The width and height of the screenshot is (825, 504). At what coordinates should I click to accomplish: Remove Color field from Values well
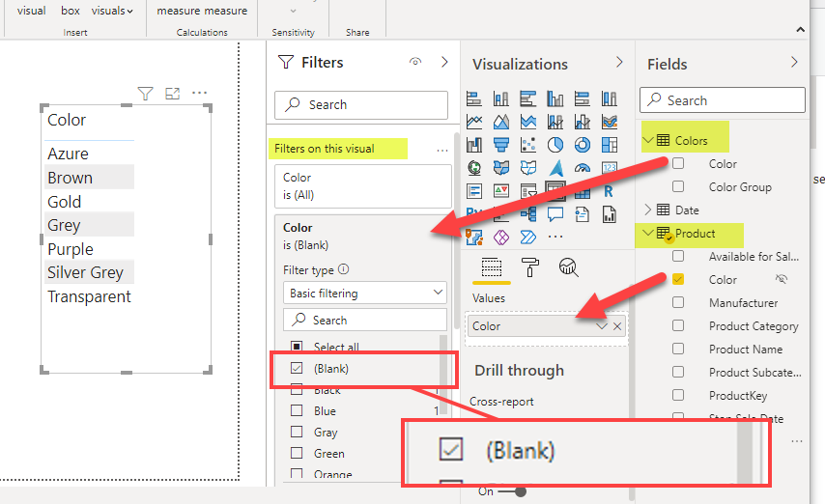click(x=617, y=326)
